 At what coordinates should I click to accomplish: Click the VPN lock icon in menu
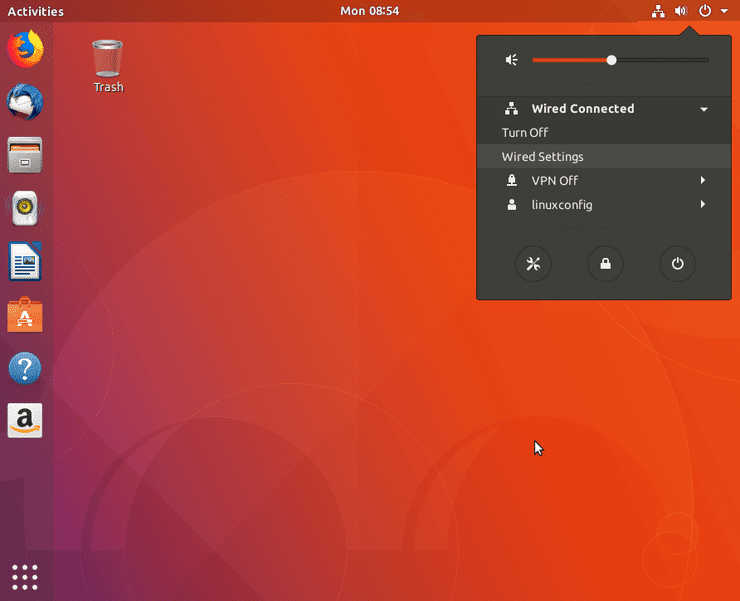point(512,180)
